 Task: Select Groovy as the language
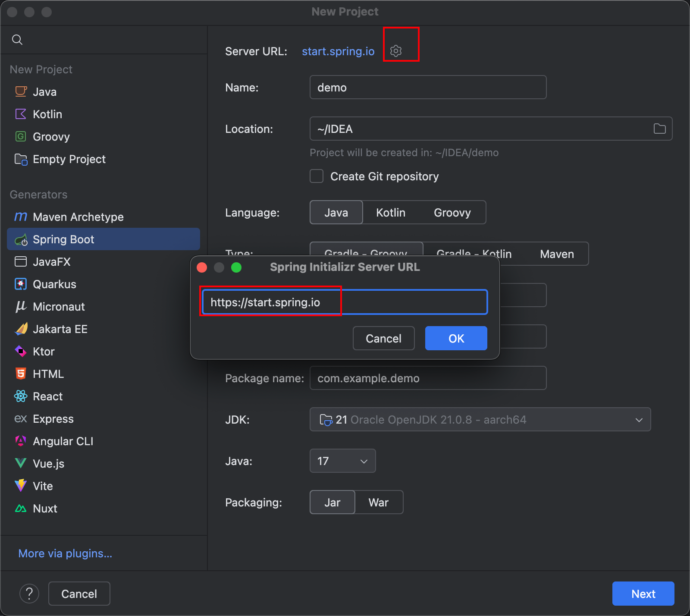point(452,212)
